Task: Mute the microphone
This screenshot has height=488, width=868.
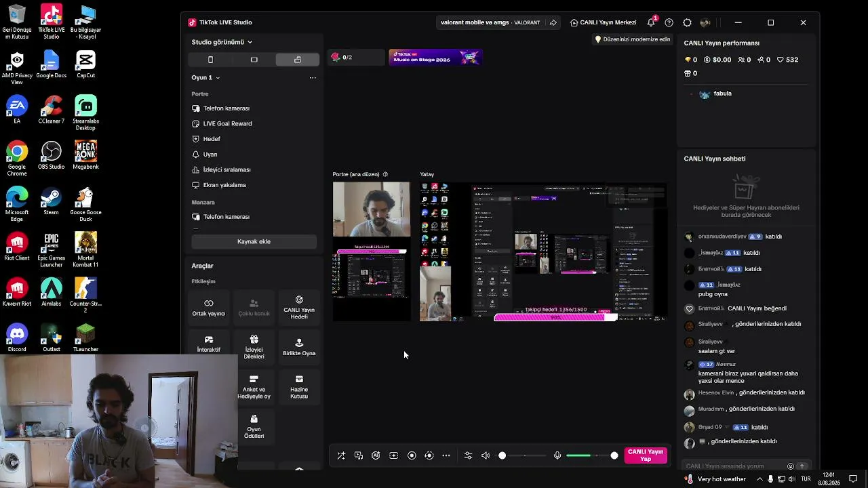Action: [x=557, y=455]
